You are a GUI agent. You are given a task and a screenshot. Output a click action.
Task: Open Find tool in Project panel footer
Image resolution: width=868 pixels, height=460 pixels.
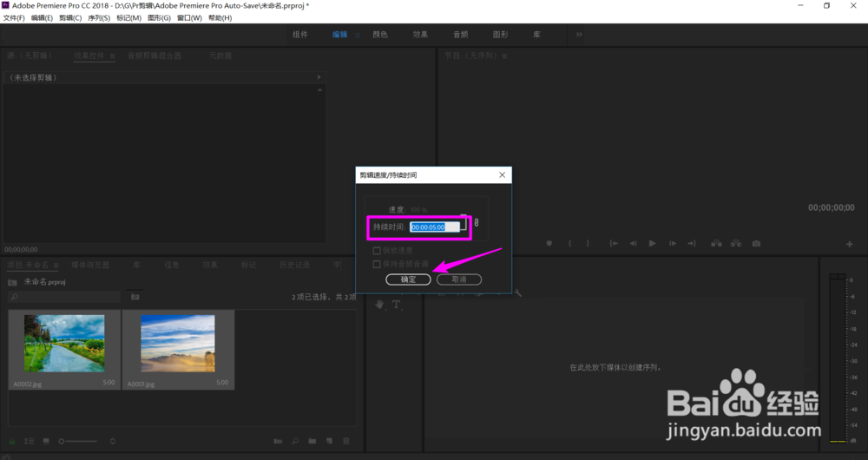click(x=295, y=441)
